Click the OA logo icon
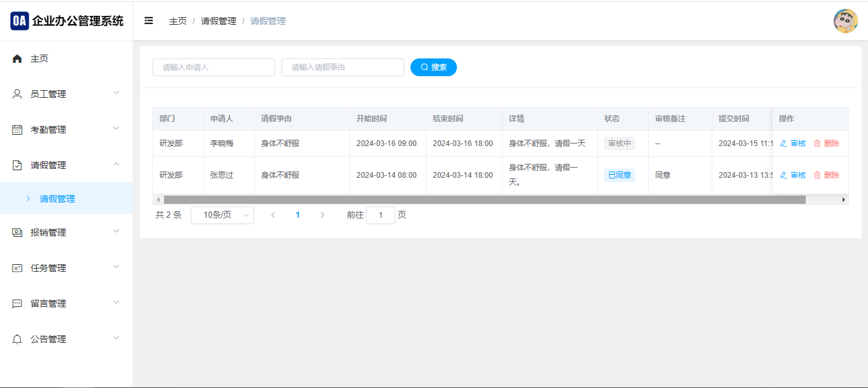Viewport: 868px width, 388px height. [x=20, y=20]
